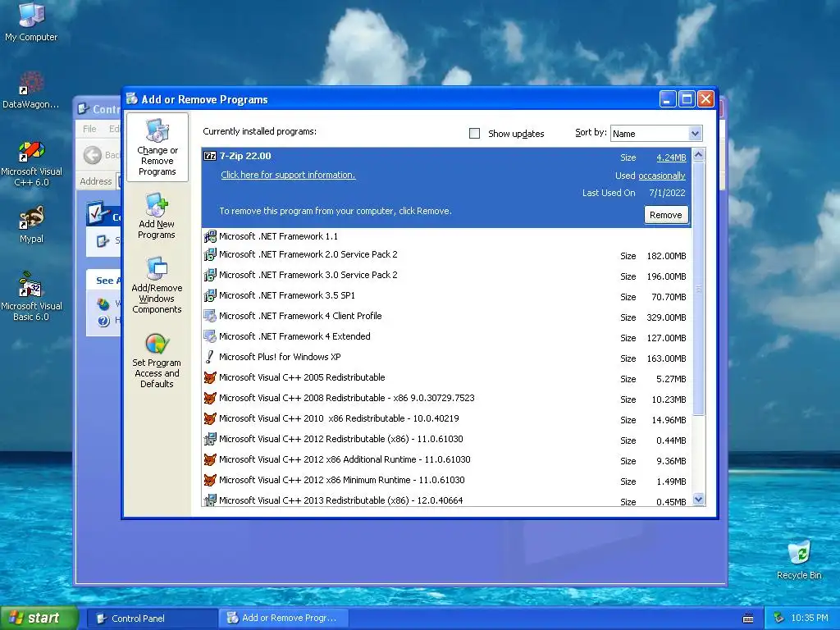This screenshot has height=630, width=840.
Task: Click the taskbar clock showing 10:35 PM
Action: (809, 619)
